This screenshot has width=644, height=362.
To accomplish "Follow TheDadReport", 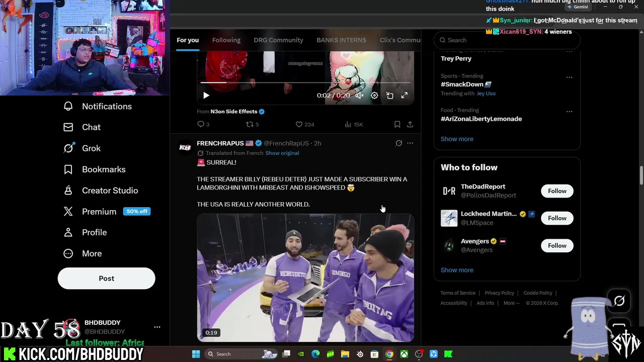I will [x=557, y=191].
